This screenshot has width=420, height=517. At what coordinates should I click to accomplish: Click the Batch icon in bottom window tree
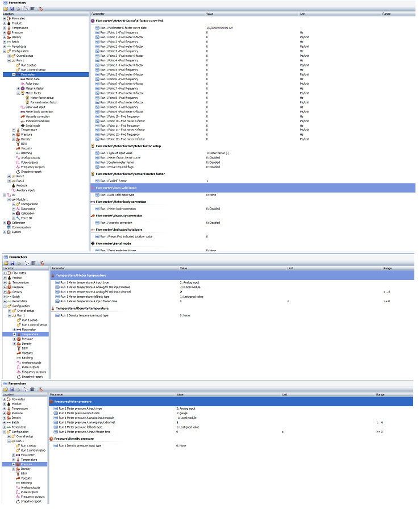click(9, 422)
